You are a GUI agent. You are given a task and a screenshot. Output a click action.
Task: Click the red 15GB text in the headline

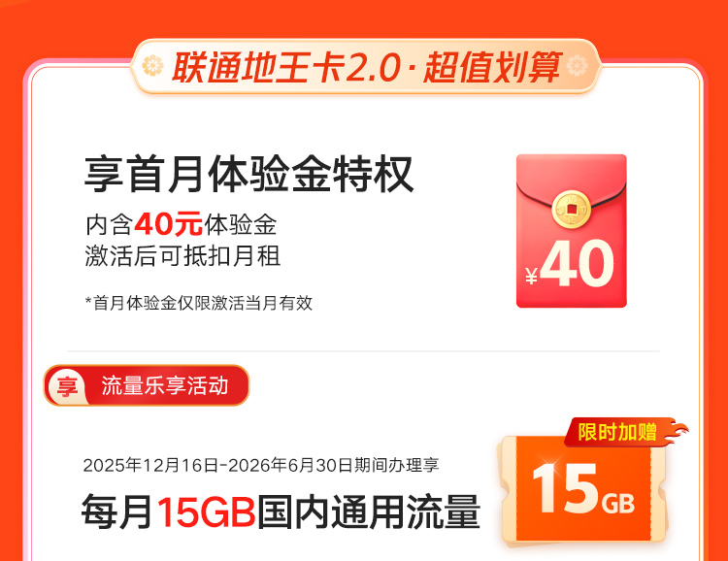[206, 511]
